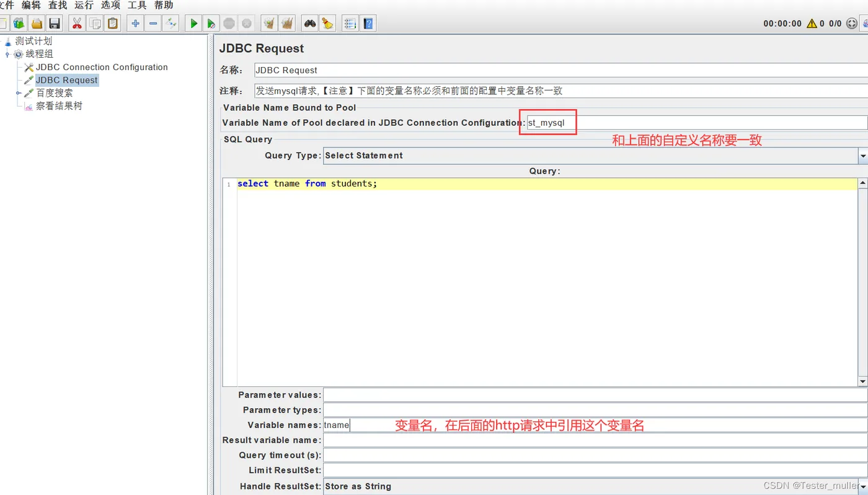
Task: Start test with no pauses icon
Action: [x=211, y=24]
